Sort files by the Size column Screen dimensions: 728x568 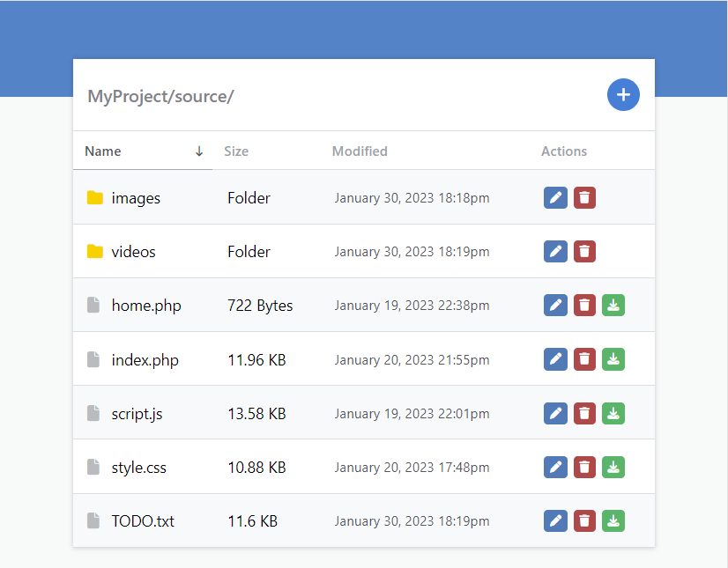click(x=236, y=151)
